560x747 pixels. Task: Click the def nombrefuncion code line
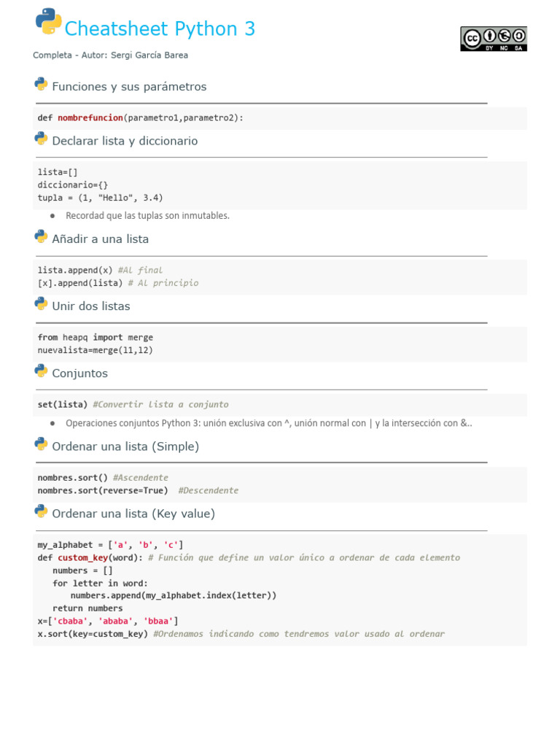tap(141, 118)
